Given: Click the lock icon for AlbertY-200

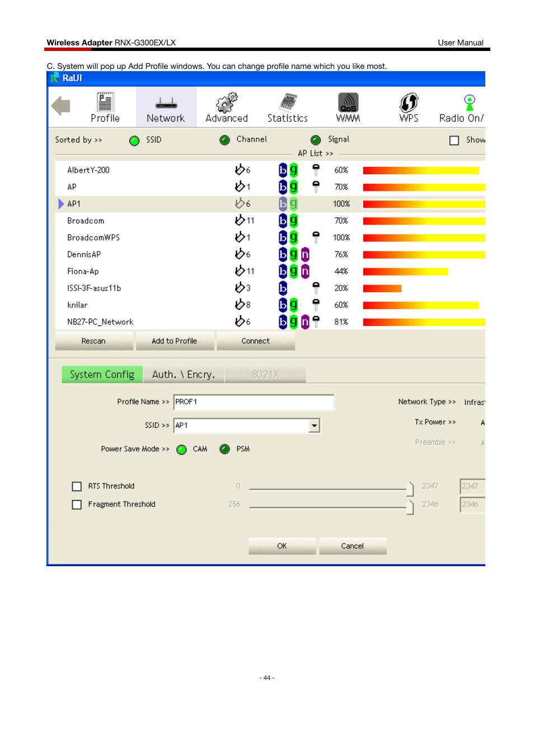Looking at the screenshot, I should 316,170.
